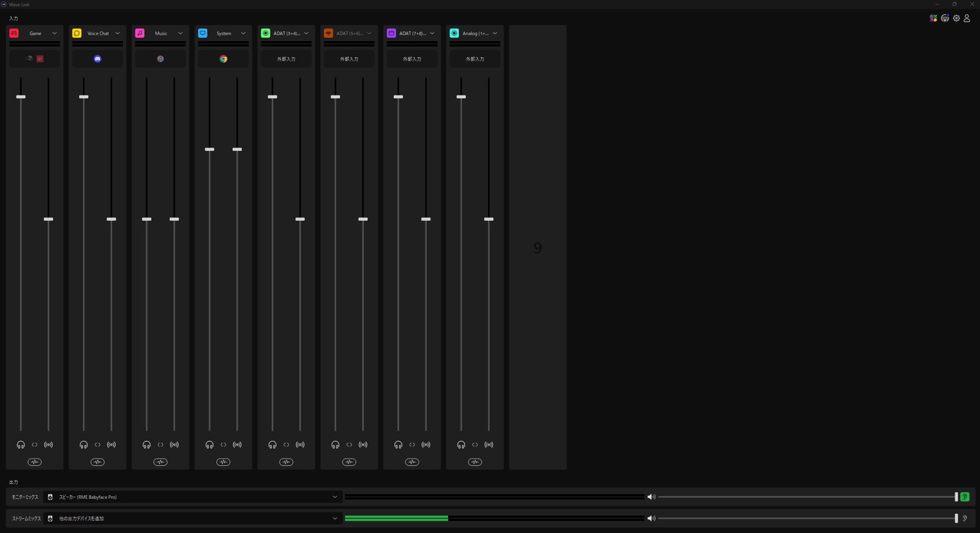980x533 pixels.
Task: Click the monitor mix master volume slider handle
Action: point(956,497)
